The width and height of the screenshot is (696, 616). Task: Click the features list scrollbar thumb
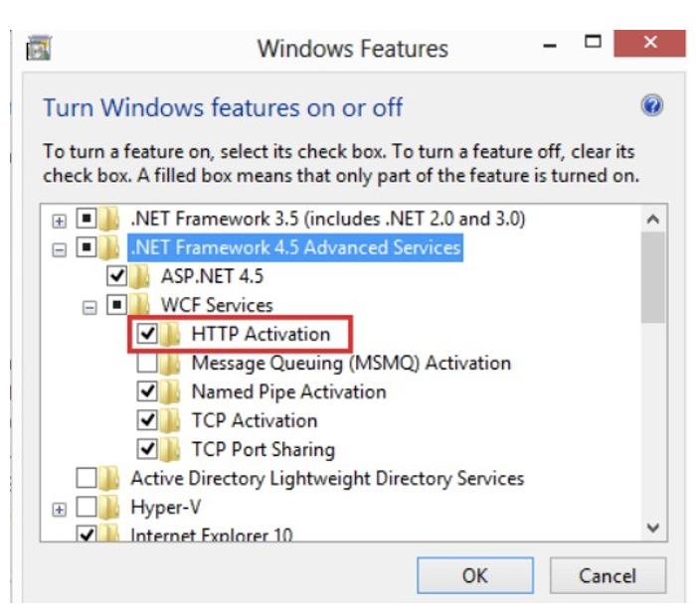pos(653,277)
